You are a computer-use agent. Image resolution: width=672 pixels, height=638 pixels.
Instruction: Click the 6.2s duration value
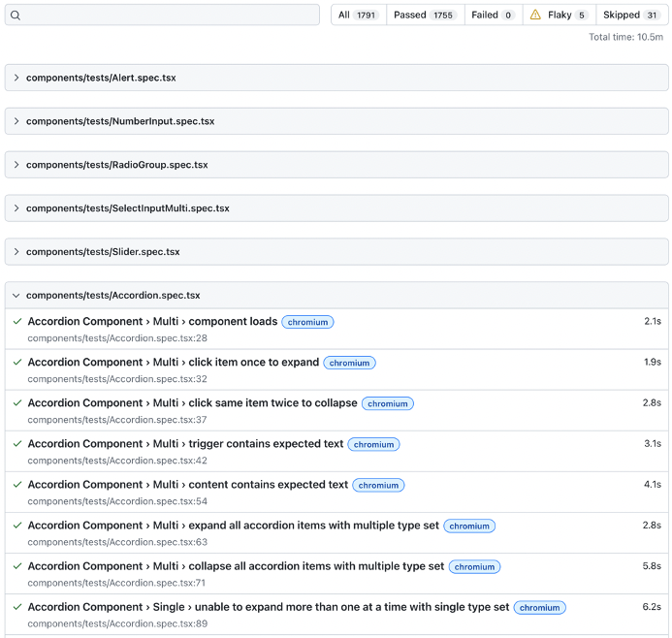[652, 607]
